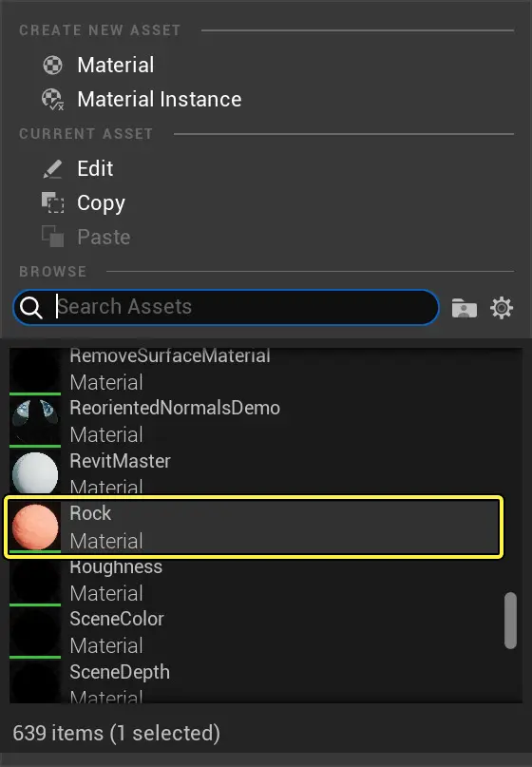Select the RevitMaster material

(x=255, y=473)
